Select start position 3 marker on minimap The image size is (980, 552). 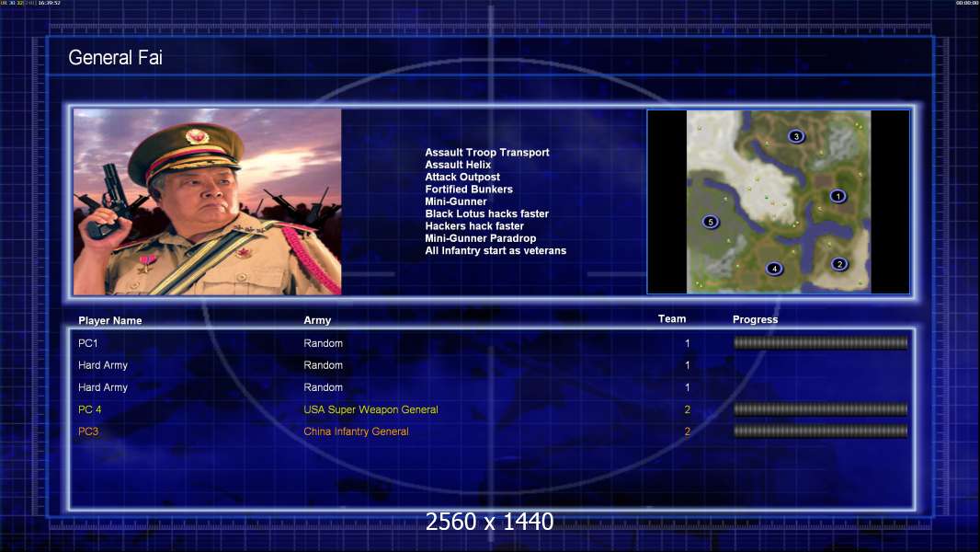(x=795, y=136)
